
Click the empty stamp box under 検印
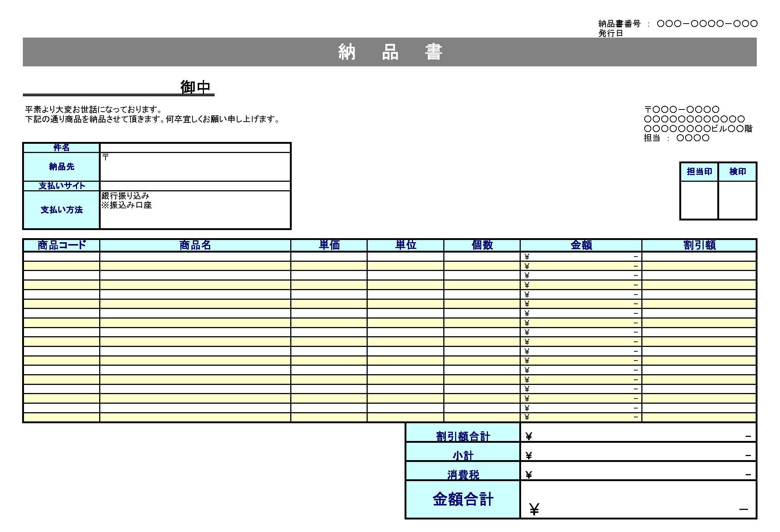point(738,200)
